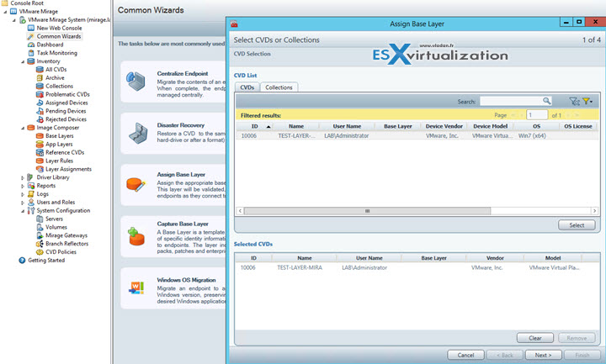Viewport: 606px width, 364px height.
Task: Open the New Web Console icon
Action: (31, 28)
